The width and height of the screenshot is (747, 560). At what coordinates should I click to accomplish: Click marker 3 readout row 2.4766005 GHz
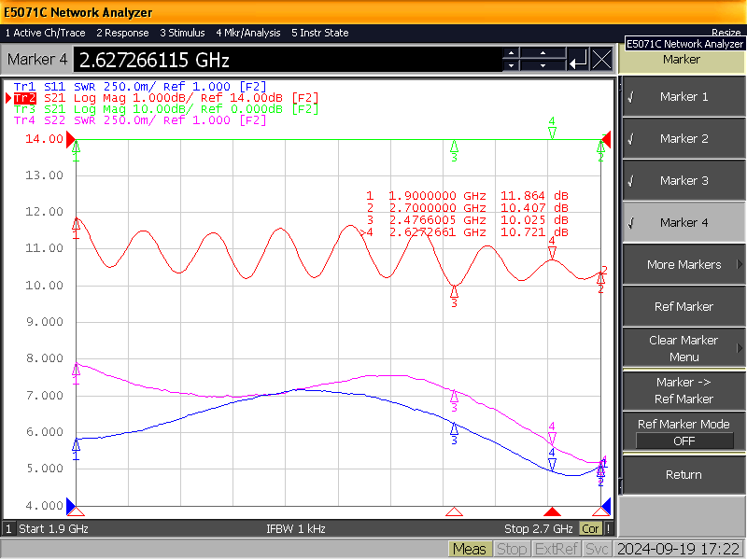(x=467, y=220)
